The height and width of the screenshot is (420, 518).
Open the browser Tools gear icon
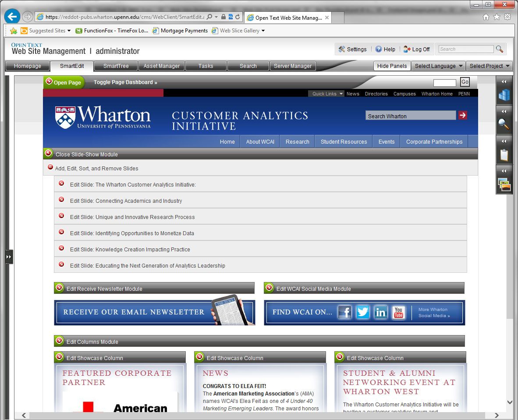(507, 17)
